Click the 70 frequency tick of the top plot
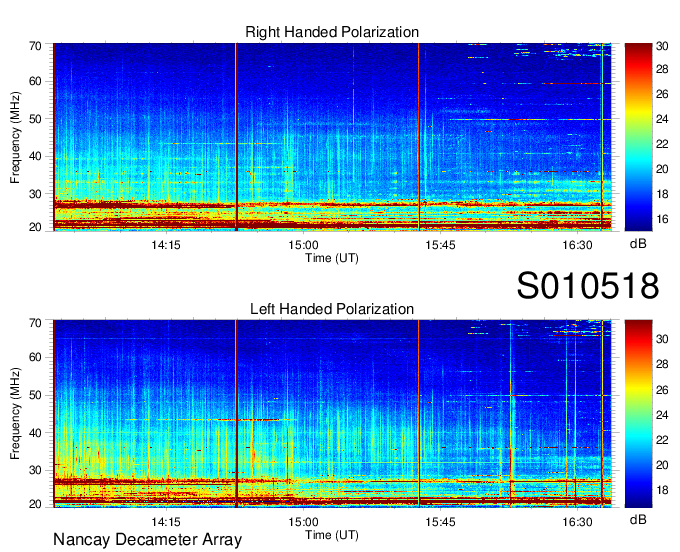Viewport: 680px width, 552px height. 35,46
